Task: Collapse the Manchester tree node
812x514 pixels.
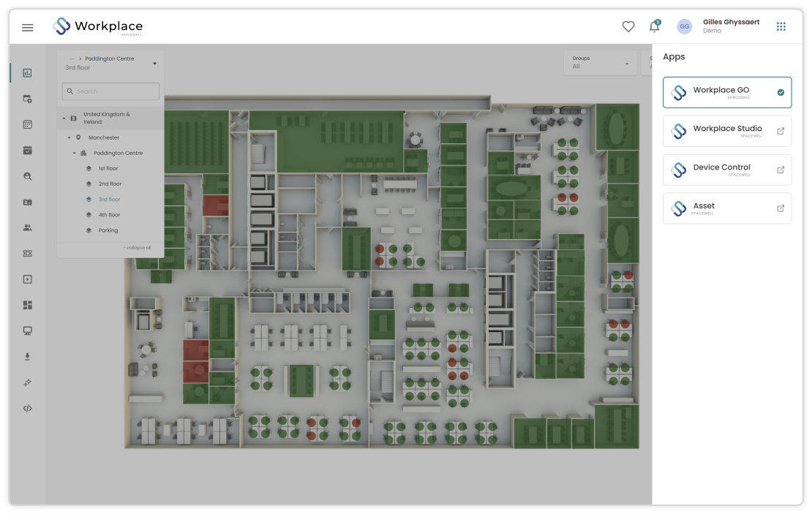Action: coord(69,137)
